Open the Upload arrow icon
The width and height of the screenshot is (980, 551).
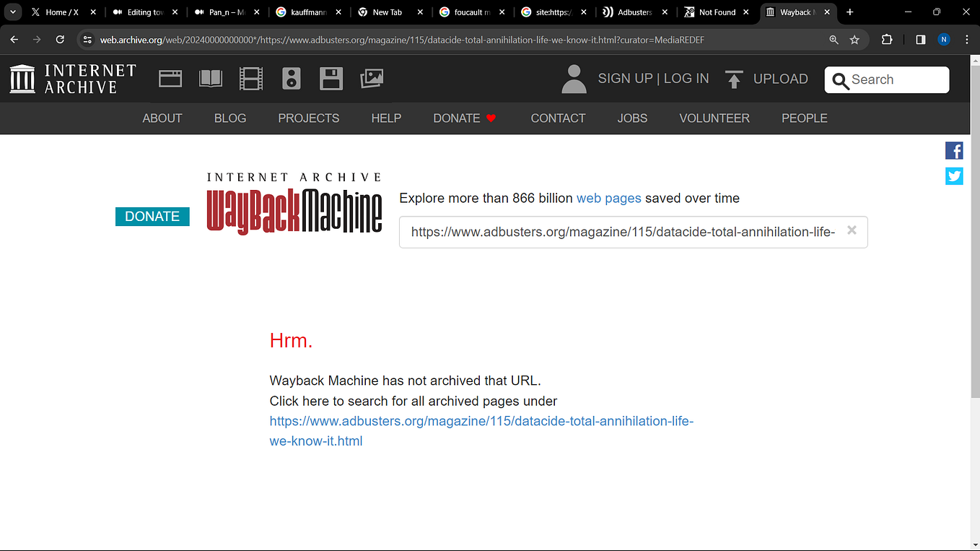(734, 78)
